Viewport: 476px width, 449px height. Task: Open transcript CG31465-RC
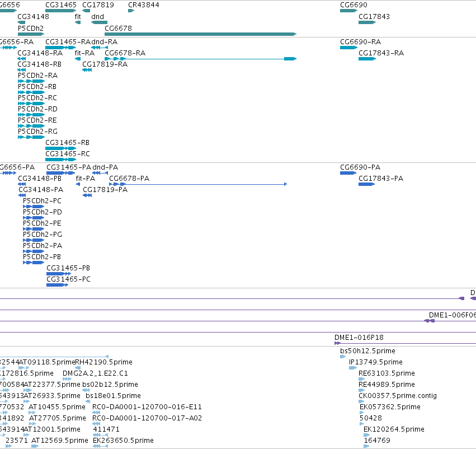click(x=68, y=154)
